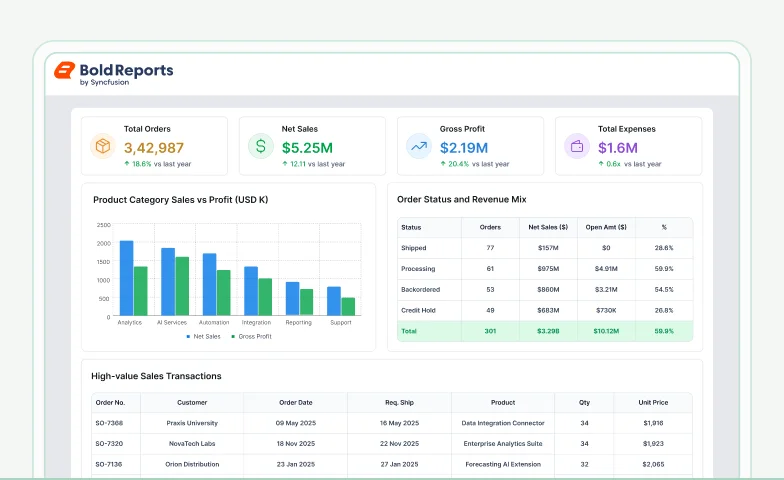
Task: Click the Analytics blue Net Sales bar
Action: [126, 278]
